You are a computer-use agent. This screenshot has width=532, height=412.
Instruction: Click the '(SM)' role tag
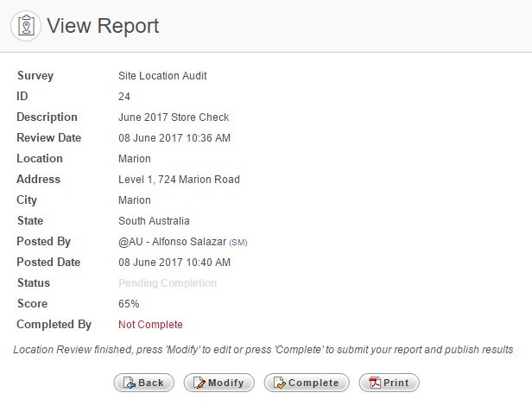coord(238,243)
